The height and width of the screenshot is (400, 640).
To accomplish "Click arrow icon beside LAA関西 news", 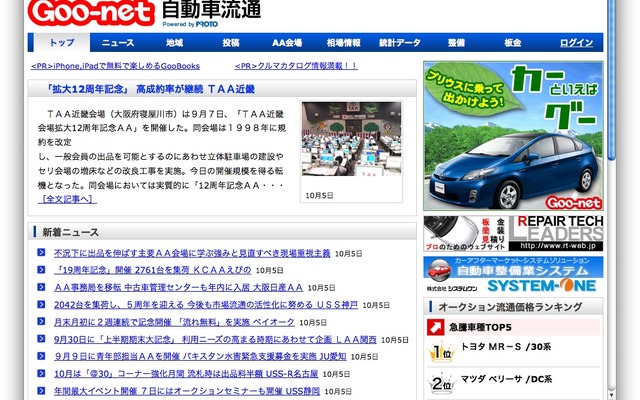I will (41, 339).
